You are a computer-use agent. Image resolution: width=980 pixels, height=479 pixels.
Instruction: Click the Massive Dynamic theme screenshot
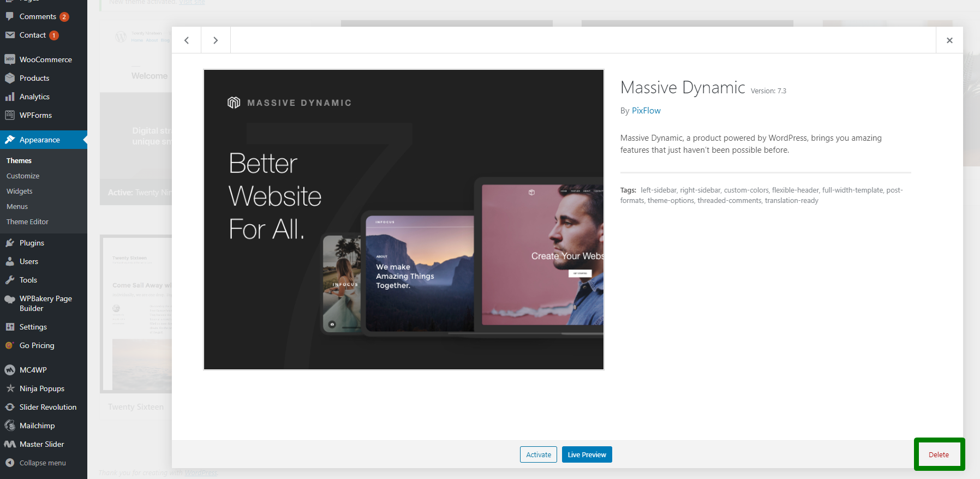pyautogui.click(x=404, y=219)
